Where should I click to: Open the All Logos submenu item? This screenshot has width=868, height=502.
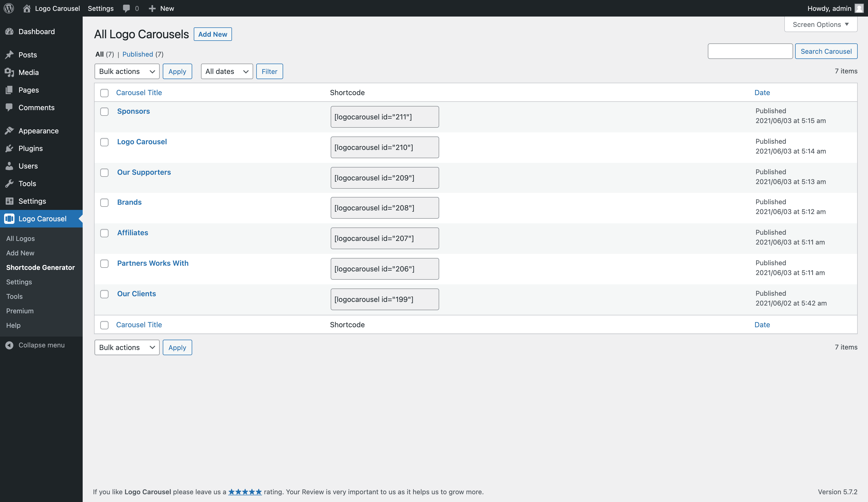(20, 238)
